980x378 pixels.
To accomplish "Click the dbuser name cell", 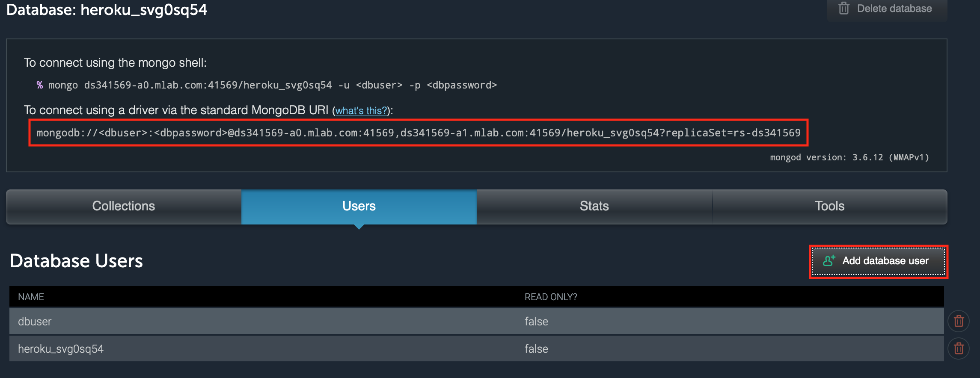I will [x=35, y=322].
